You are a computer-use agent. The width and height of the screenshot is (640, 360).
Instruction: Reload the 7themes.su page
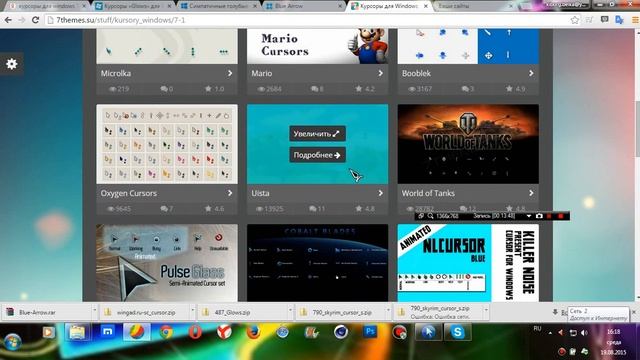point(36,20)
